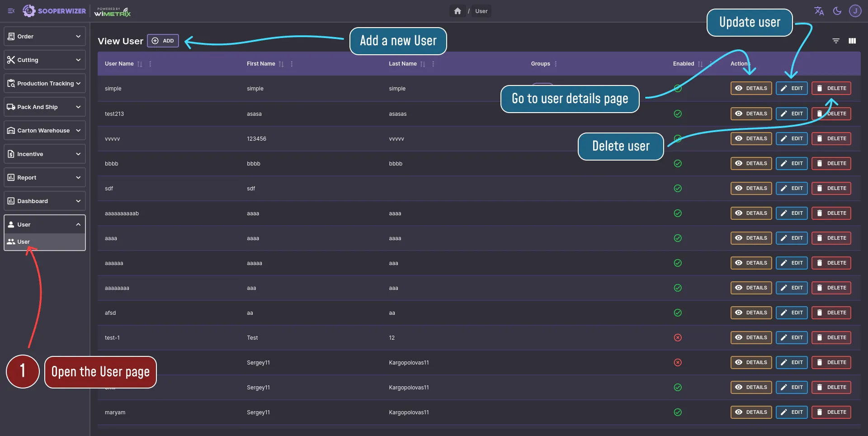Sort the table by Last Name arrows

coord(424,64)
